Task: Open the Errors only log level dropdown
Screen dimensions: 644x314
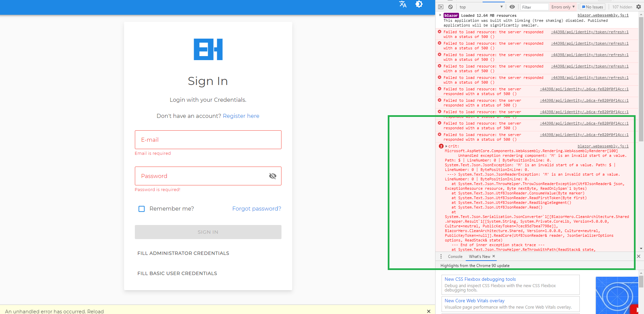Action: [x=562, y=6]
